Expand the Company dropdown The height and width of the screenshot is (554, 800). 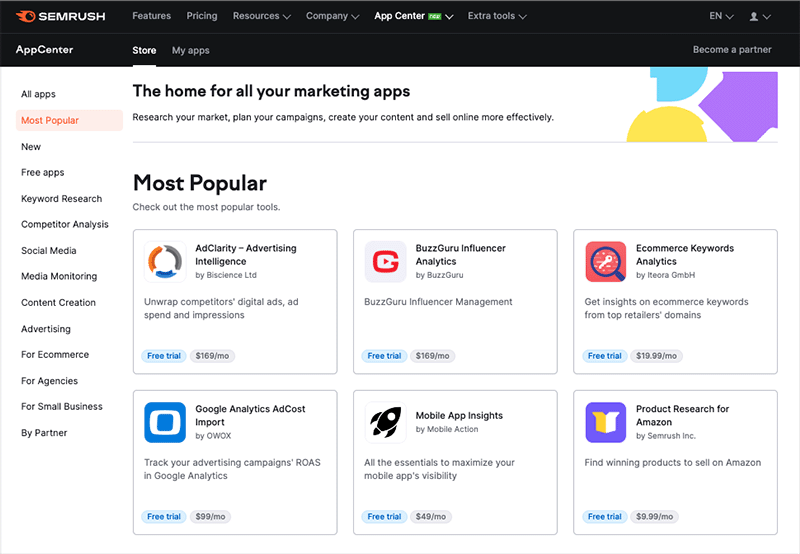(x=333, y=16)
